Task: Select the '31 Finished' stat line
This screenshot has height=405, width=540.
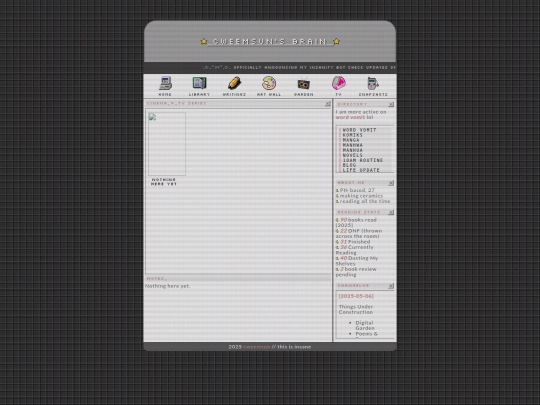Action: point(353,242)
